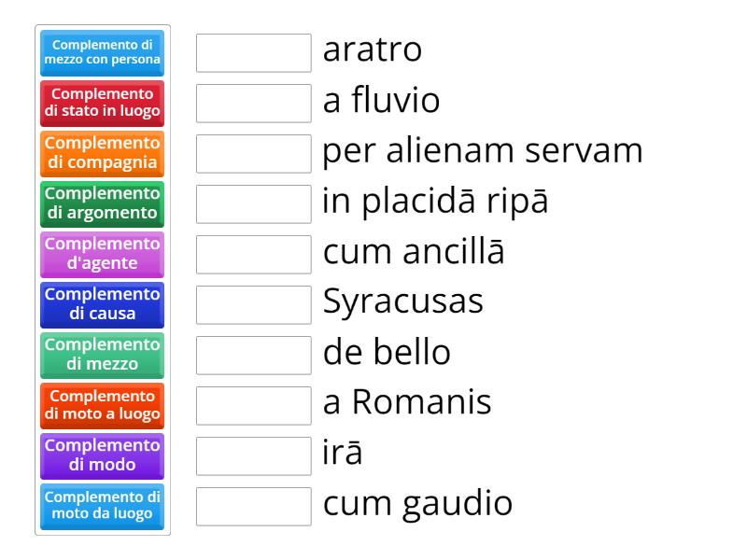747x560 pixels.
Task: Click the answer box beside 'a Romanis'
Action: pos(253,406)
